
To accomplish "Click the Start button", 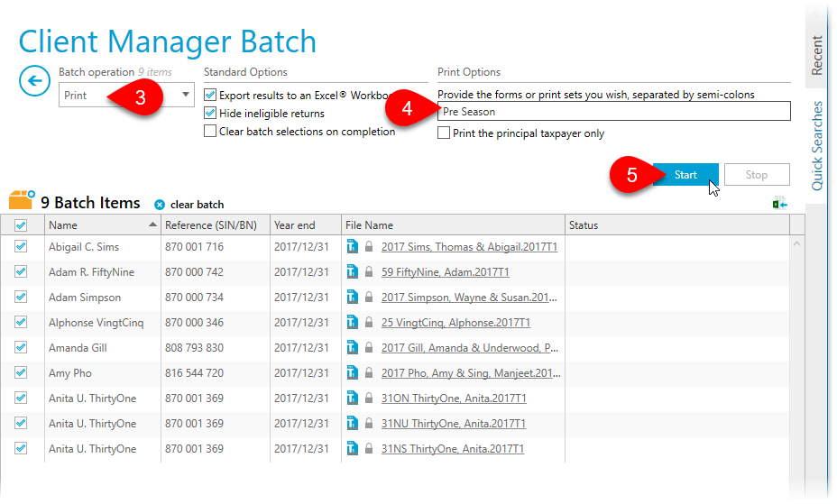I will 685,175.
